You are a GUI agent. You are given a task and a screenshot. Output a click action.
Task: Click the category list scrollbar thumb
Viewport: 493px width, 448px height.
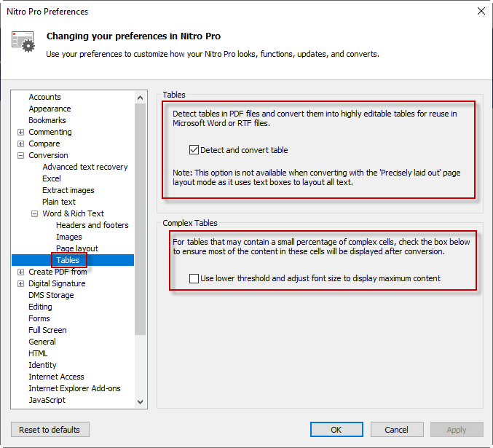141,219
